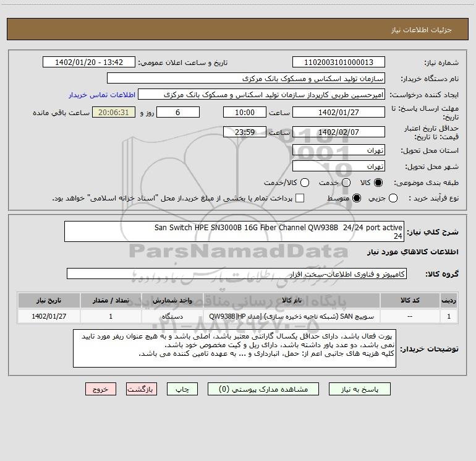Screen dimensions: 476x461
Task: Click the شماره نیاز field 1102003101000013
Action: 339,62
